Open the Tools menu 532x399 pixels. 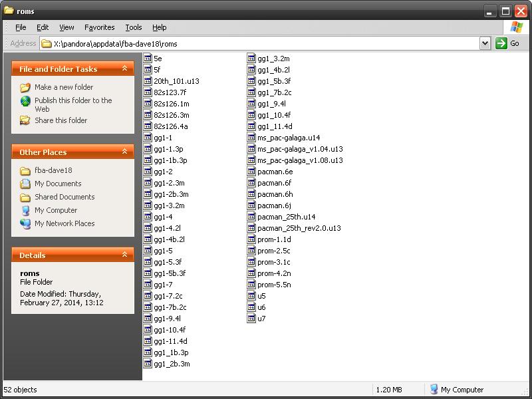click(134, 27)
